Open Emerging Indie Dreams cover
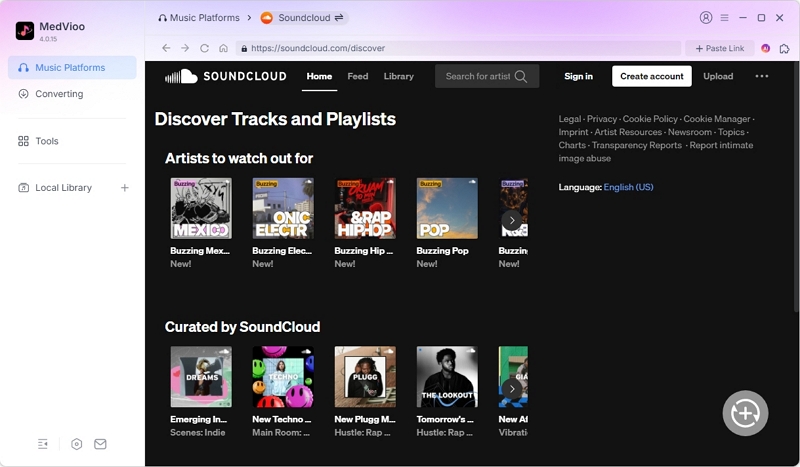This screenshot has height=467, width=800. click(x=201, y=377)
